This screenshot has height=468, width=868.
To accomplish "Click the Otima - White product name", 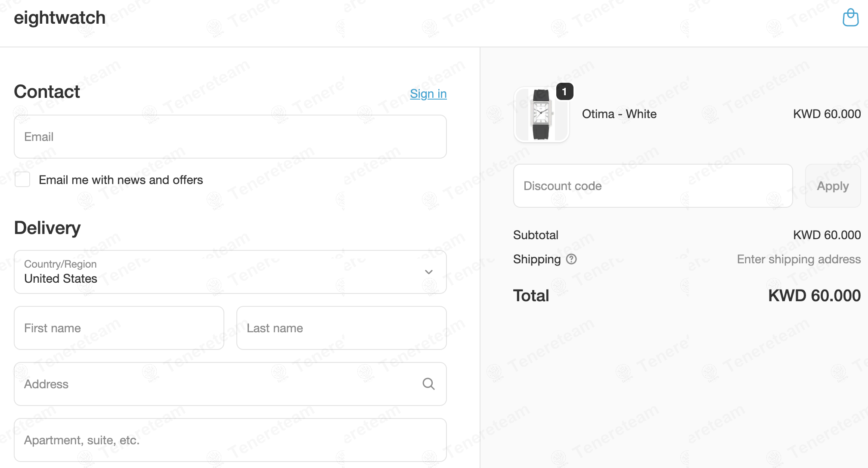I will (x=619, y=114).
